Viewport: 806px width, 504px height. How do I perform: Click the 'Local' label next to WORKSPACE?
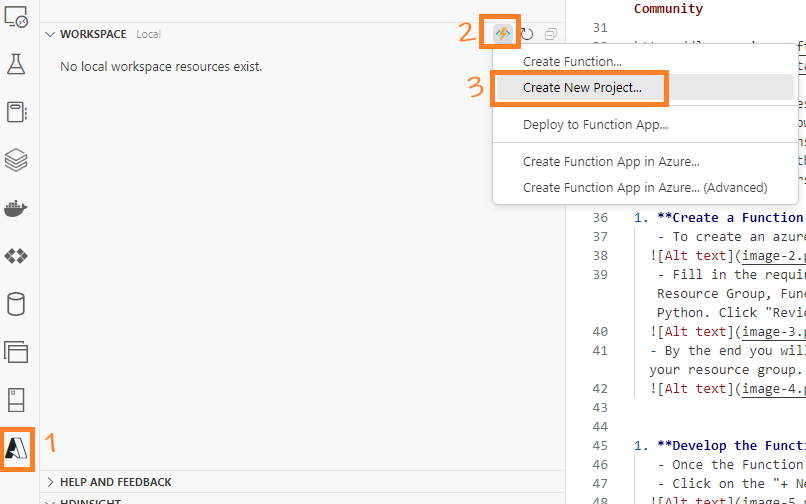[148, 34]
